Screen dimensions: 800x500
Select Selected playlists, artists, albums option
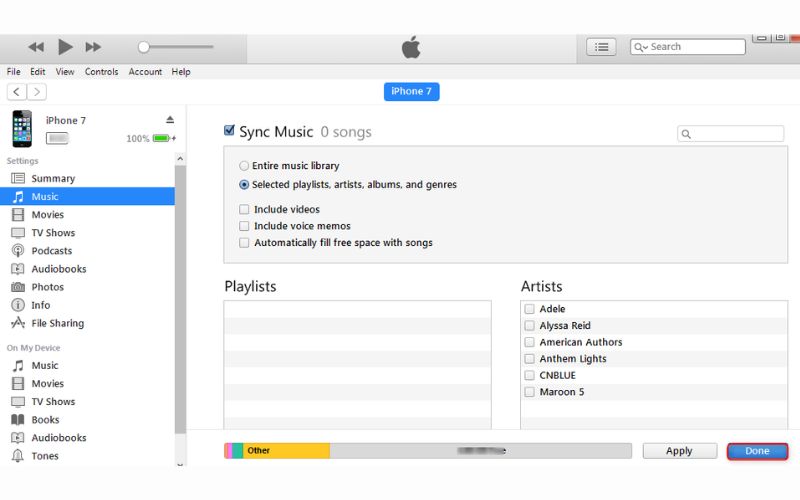pos(244,185)
